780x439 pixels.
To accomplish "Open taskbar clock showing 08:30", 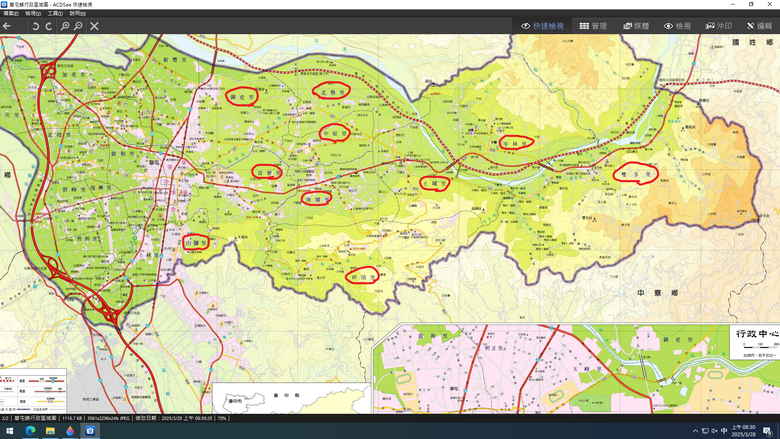I will coord(744,431).
